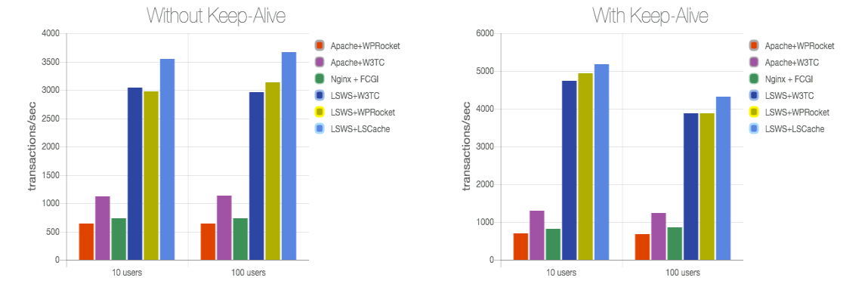Viewport: 868px width, 290px height.
Task: Click yellow bar for 100 users, Without Keep-Alive chart
Action: [273, 171]
